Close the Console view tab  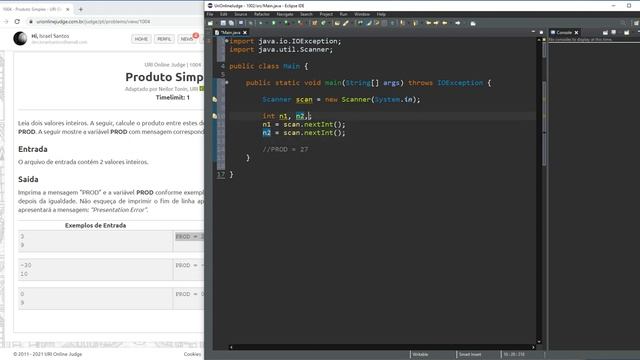pyautogui.click(x=576, y=32)
